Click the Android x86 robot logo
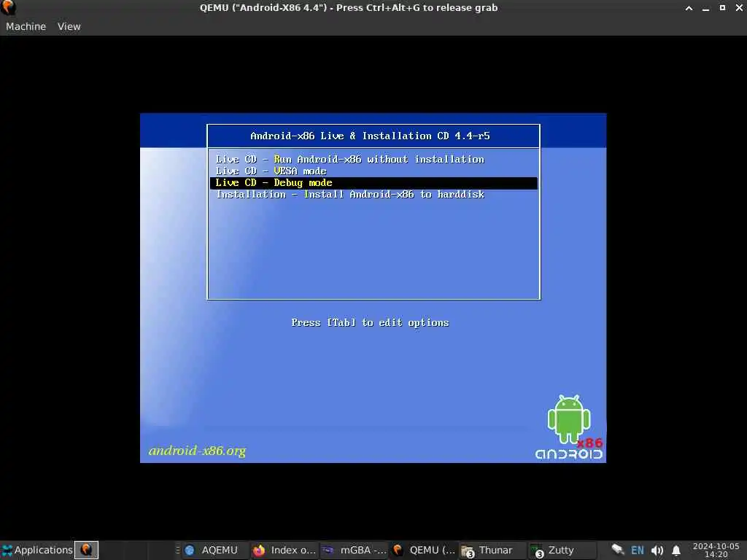This screenshot has height=560, width=747. (569, 427)
